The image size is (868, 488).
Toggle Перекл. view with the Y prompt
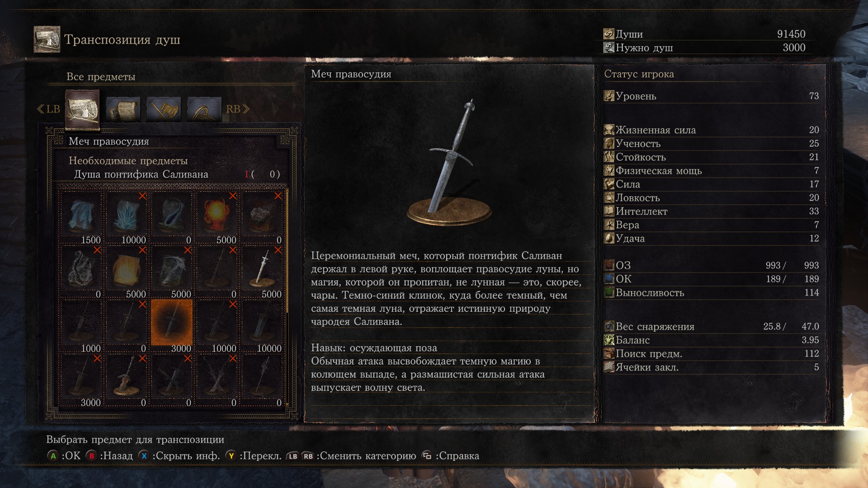click(x=254, y=456)
